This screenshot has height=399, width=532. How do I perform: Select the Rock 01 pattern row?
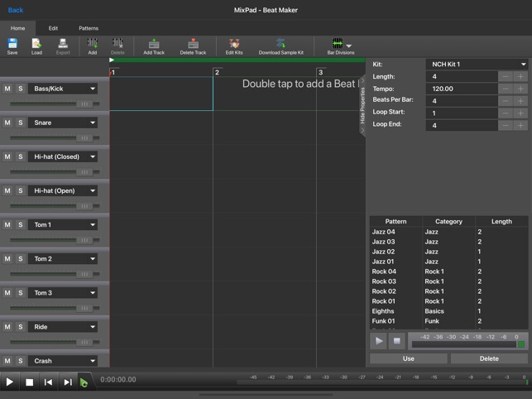449,301
